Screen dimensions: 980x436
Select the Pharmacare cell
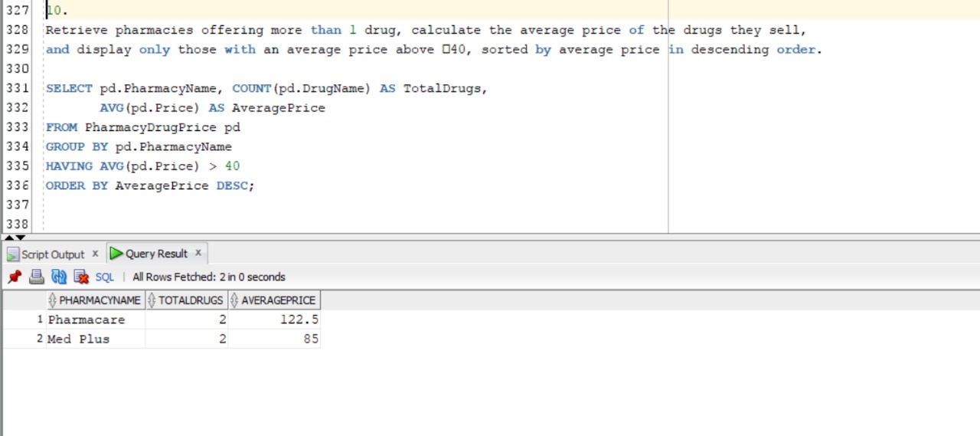(95, 320)
